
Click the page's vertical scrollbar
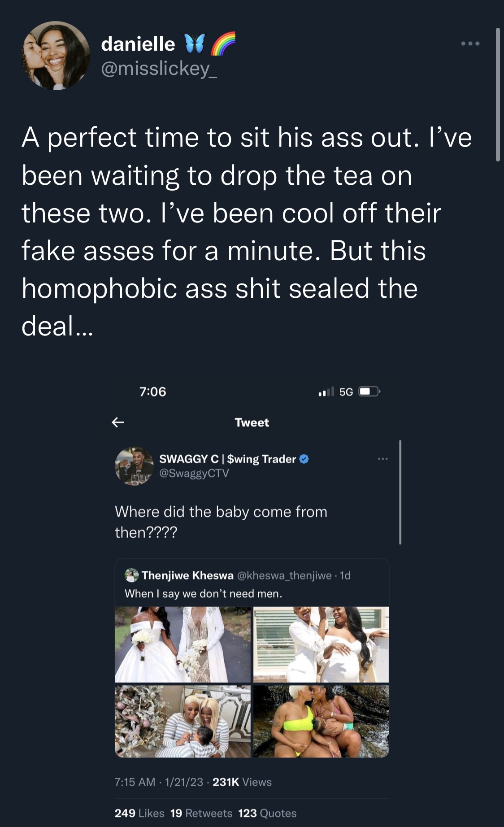[x=498, y=94]
